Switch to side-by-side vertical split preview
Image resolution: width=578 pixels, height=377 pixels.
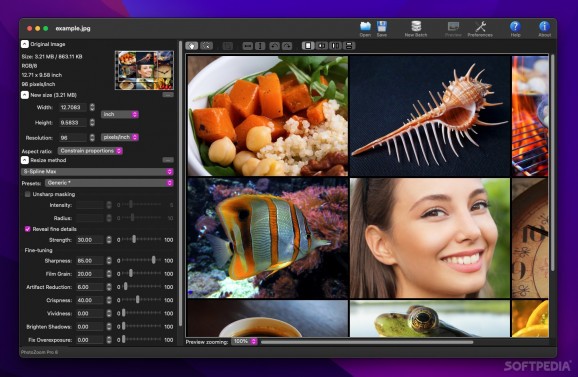click(x=335, y=46)
